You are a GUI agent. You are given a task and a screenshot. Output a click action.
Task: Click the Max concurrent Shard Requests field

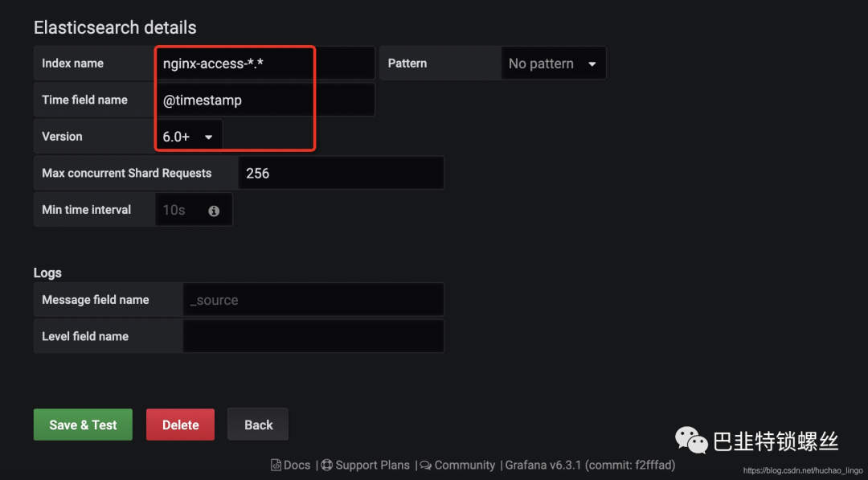tap(341, 173)
